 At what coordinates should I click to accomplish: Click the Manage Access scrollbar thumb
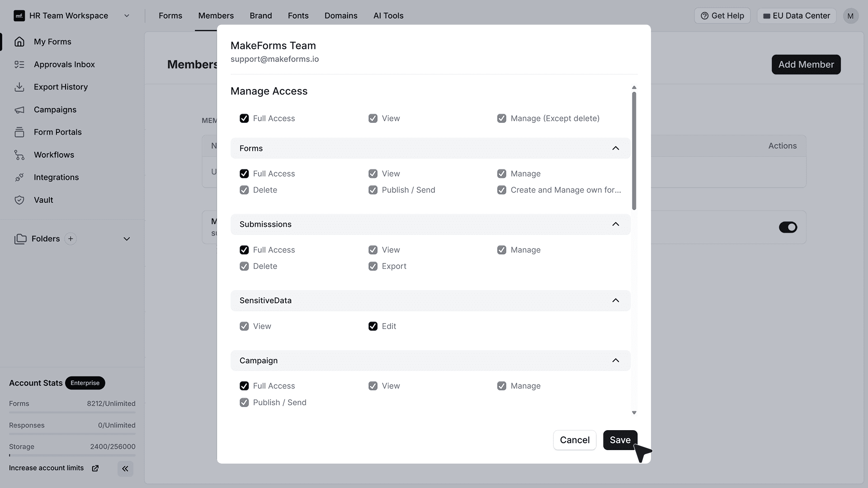tap(634, 151)
